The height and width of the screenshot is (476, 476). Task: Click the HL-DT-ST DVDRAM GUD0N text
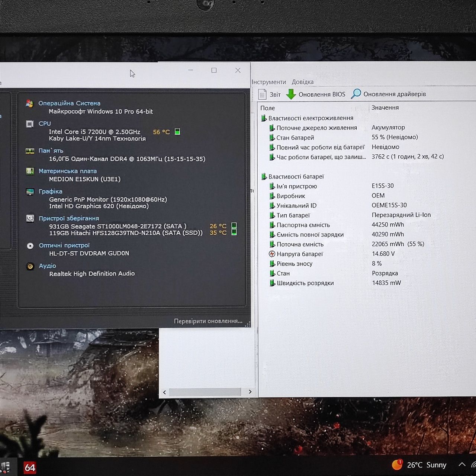89,253
